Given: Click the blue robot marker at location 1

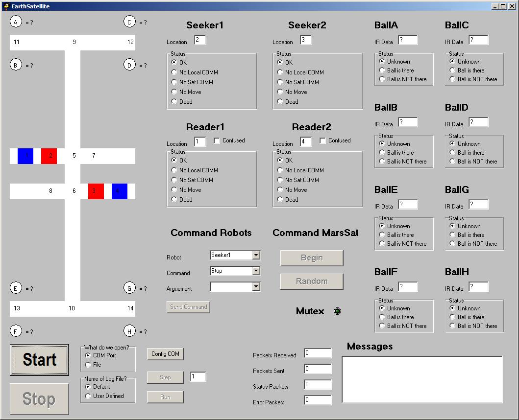Looking at the screenshot, I should (25, 156).
